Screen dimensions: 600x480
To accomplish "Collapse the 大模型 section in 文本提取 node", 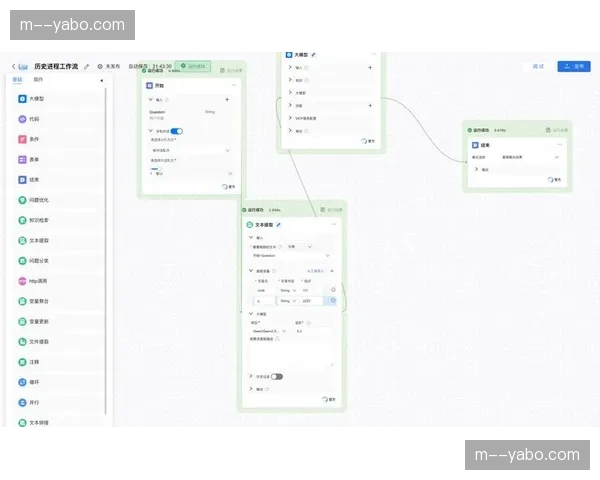I will tap(250, 313).
